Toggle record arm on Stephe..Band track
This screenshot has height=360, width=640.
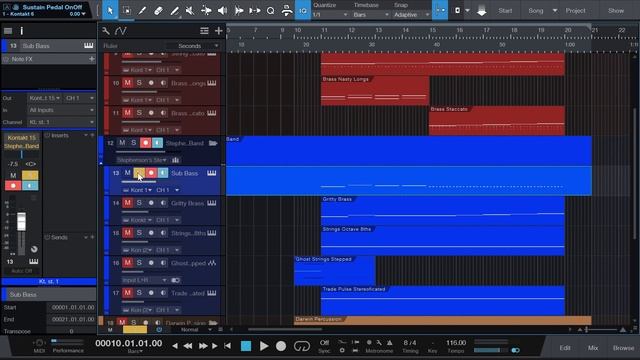[x=145, y=143]
